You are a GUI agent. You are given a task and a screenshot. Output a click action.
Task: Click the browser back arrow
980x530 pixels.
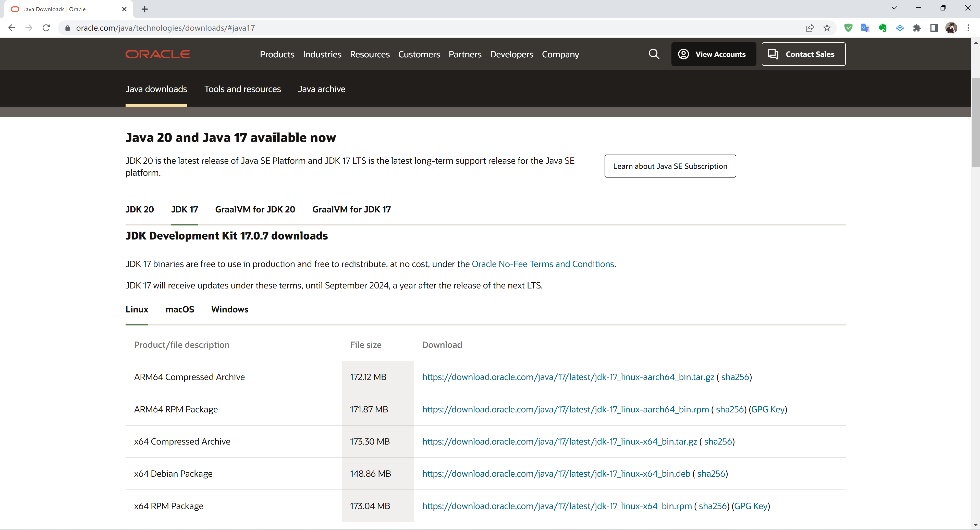pos(12,28)
